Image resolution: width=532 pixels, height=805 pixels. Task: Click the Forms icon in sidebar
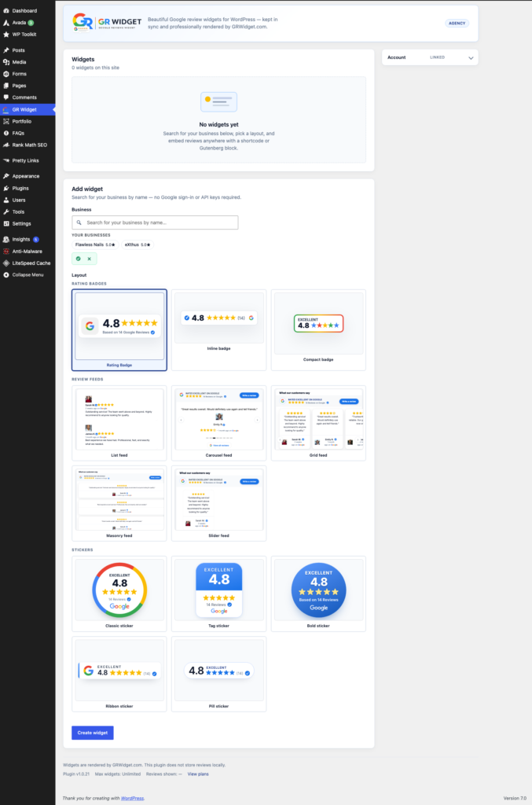tap(6, 74)
